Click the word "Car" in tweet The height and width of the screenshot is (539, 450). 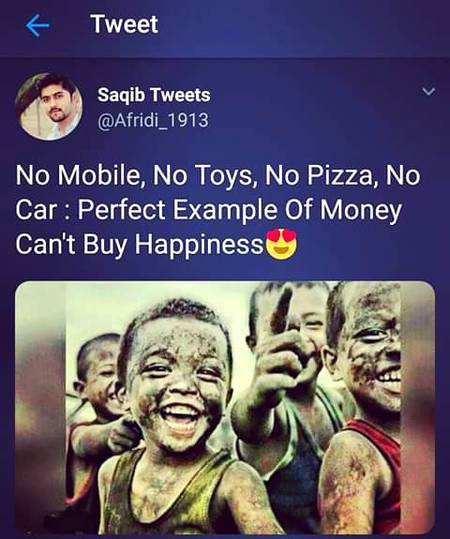tap(35, 210)
